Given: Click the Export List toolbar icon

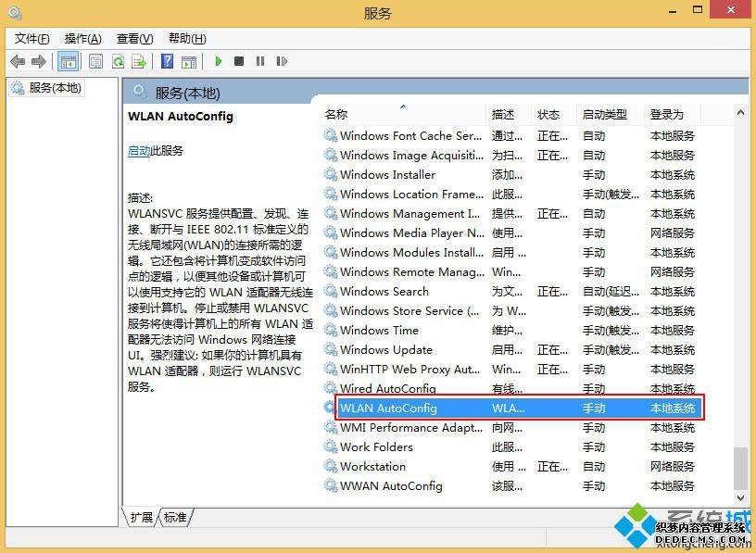Looking at the screenshot, I should (139, 61).
